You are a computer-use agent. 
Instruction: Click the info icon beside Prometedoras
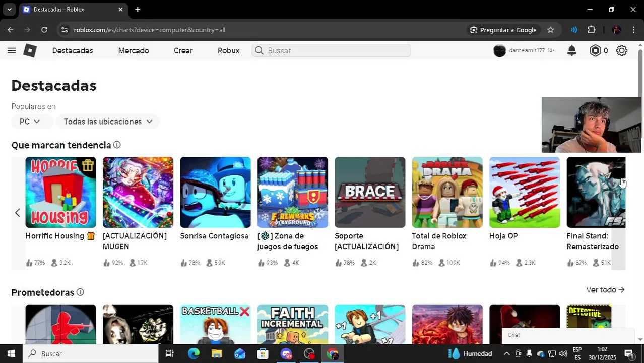(x=80, y=292)
